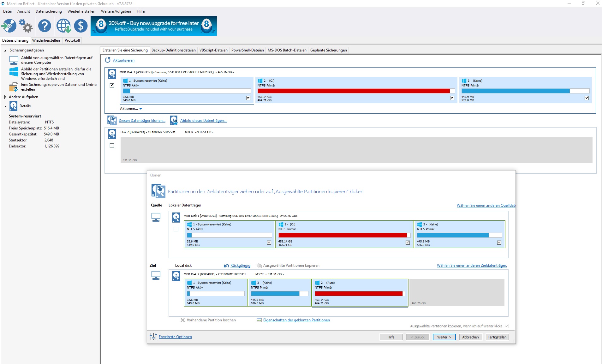Click unallocated 465.75 GB space on target disk
The image size is (602, 364).
tap(457, 293)
